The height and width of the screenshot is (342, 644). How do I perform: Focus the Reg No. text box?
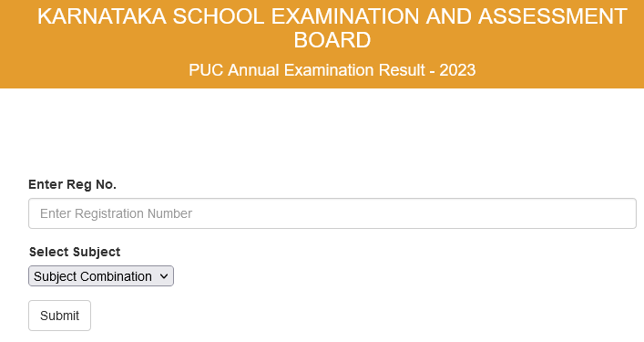(332, 213)
